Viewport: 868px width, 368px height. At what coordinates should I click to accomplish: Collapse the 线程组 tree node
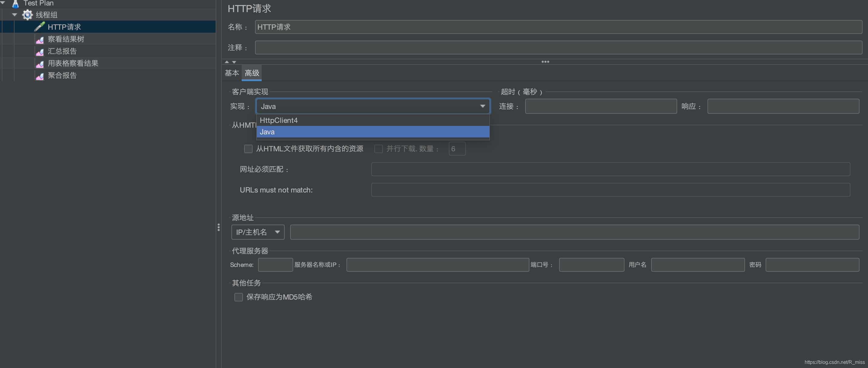[x=15, y=15]
